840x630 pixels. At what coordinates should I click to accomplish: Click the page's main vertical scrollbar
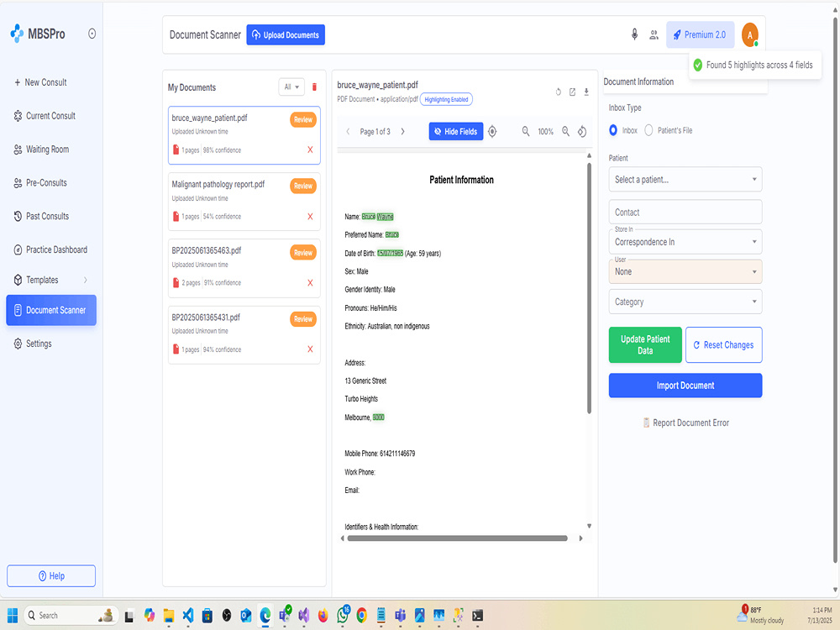click(x=835, y=289)
